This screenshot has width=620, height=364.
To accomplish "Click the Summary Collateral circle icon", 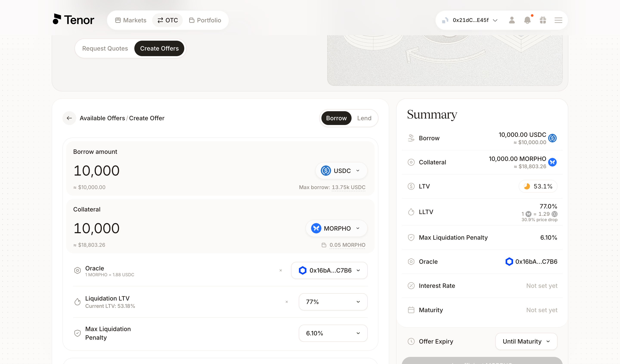I will [411, 162].
